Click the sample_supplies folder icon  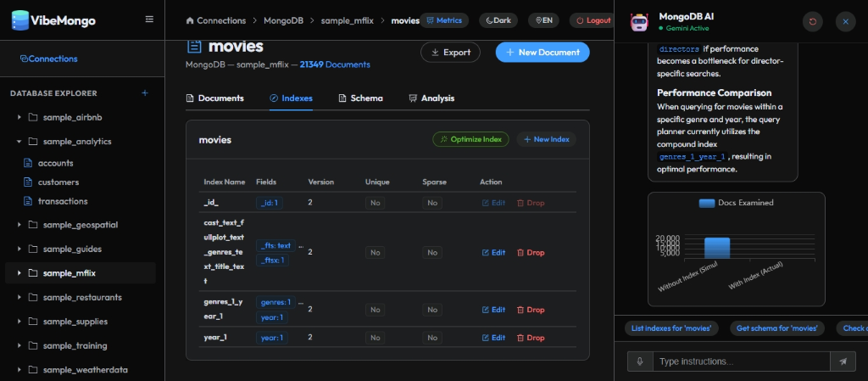click(x=33, y=322)
